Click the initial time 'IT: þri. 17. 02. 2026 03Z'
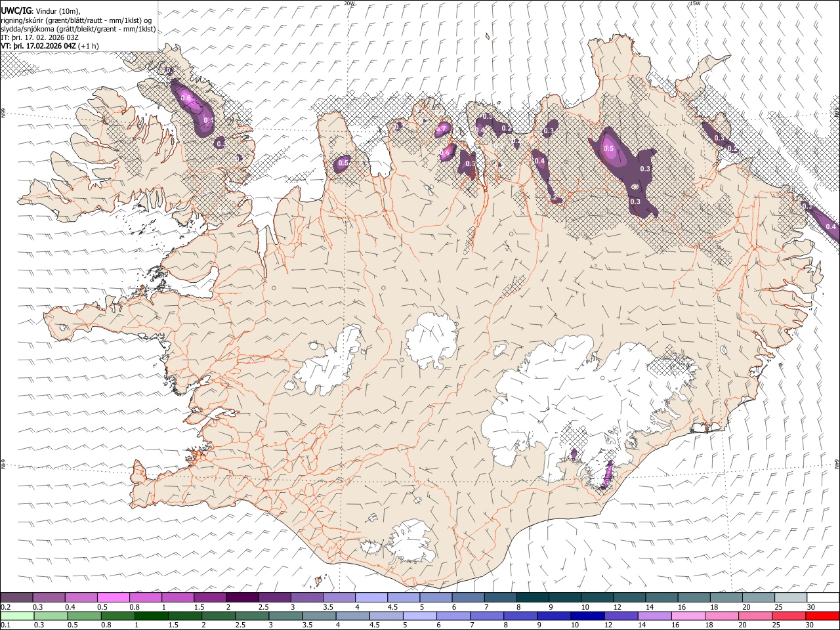 coord(39,37)
